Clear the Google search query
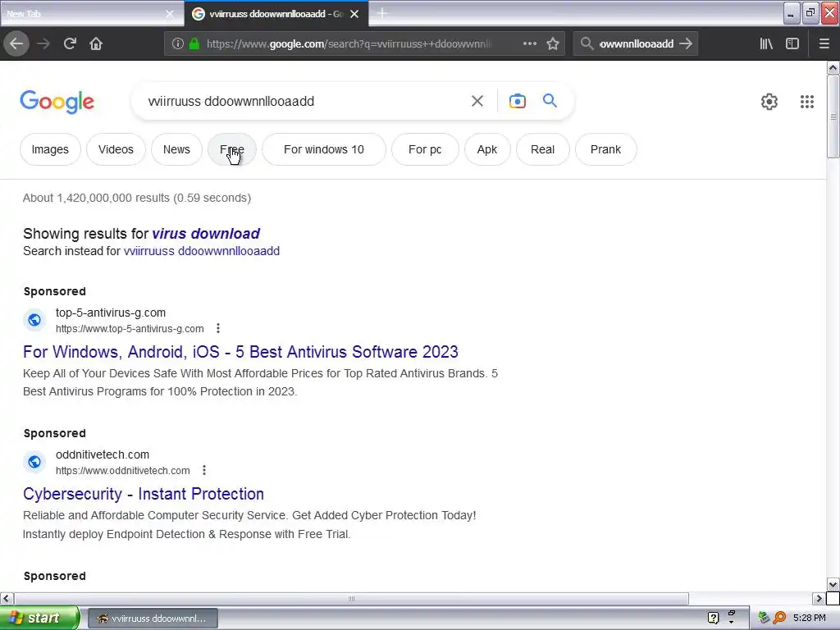840x630 pixels. [477, 101]
